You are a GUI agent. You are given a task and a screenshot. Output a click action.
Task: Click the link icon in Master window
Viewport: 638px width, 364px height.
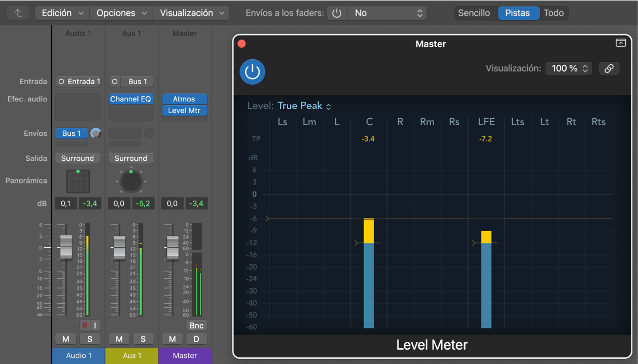coord(609,68)
